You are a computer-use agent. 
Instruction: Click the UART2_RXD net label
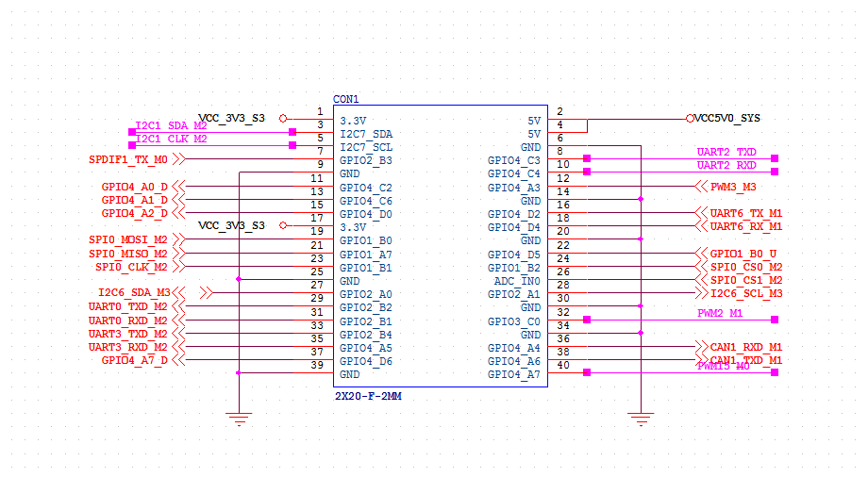point(726,166)
